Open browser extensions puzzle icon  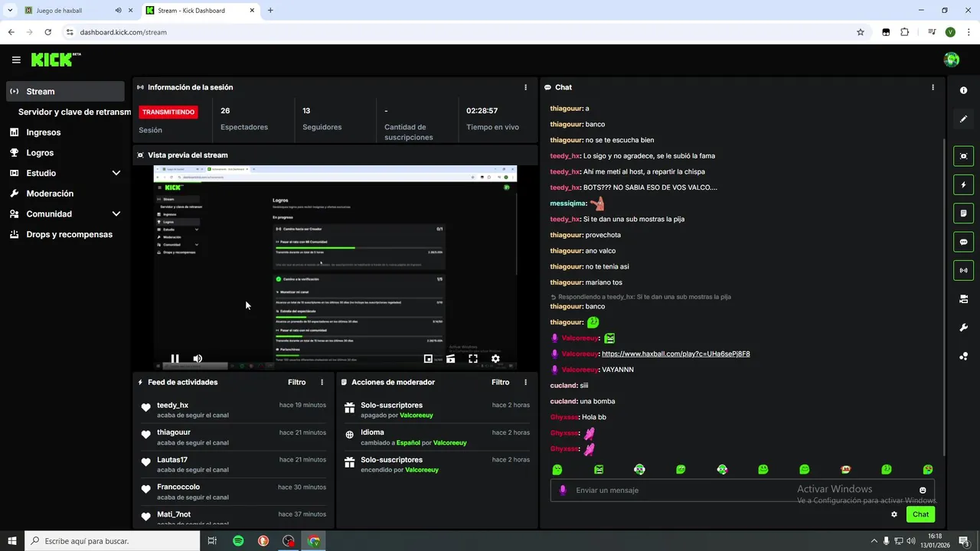tap(905, 32)
